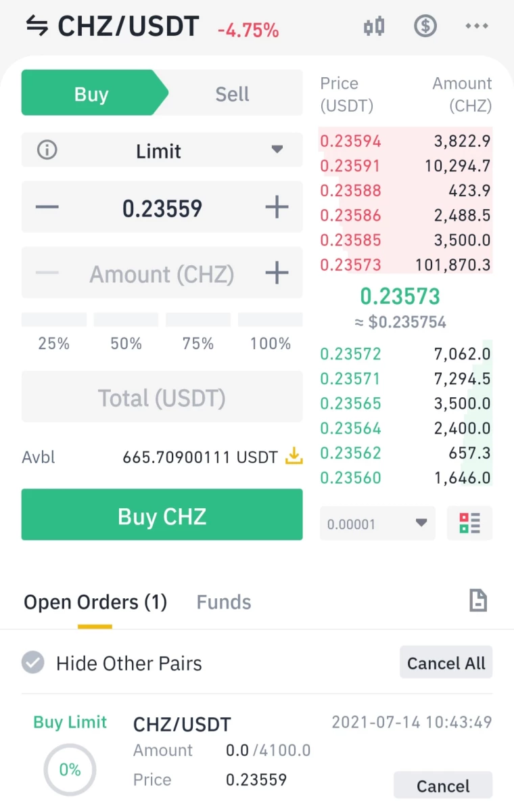This screenshot has width=514, height=812.
Task: Increase the price with the plus stepper
Action: [277, 207]
